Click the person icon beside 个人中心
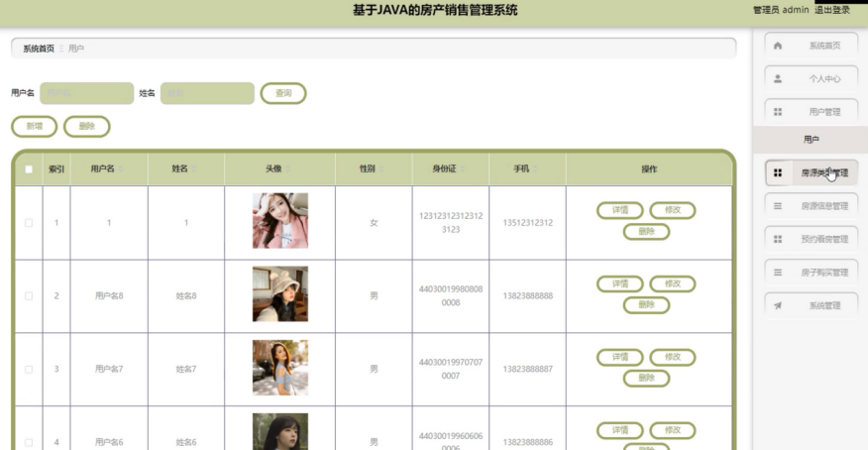 pos(778,78)
